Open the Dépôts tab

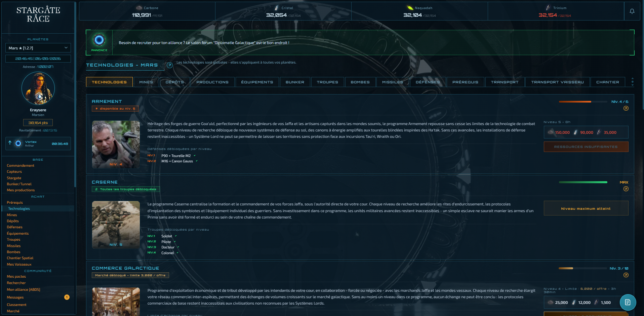(x=175, y=82)
